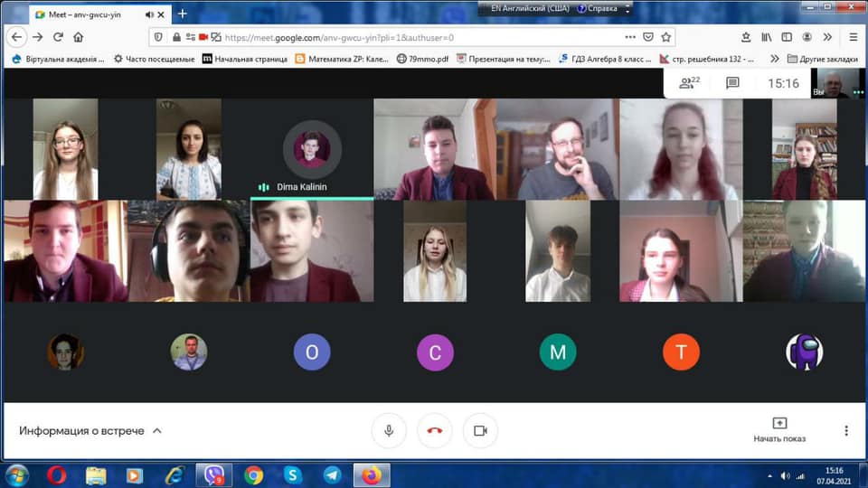Open 'Часто посещаемые' bookmarks folder
This screenshot has width=868, height=488.
tap(154, 59)
